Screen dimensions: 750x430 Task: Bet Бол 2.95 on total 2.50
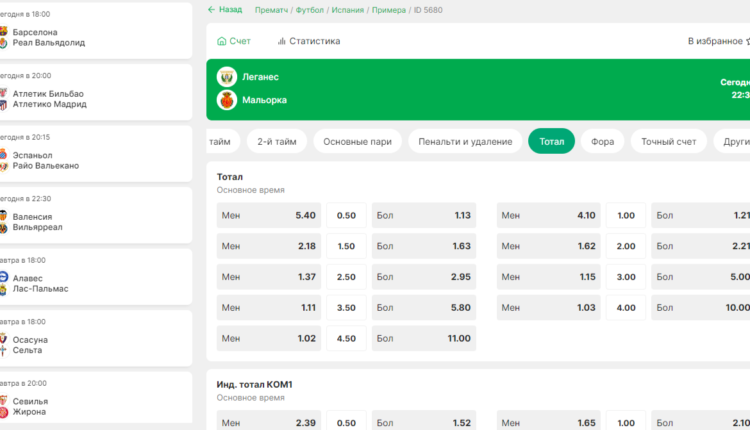coord(424,276)
